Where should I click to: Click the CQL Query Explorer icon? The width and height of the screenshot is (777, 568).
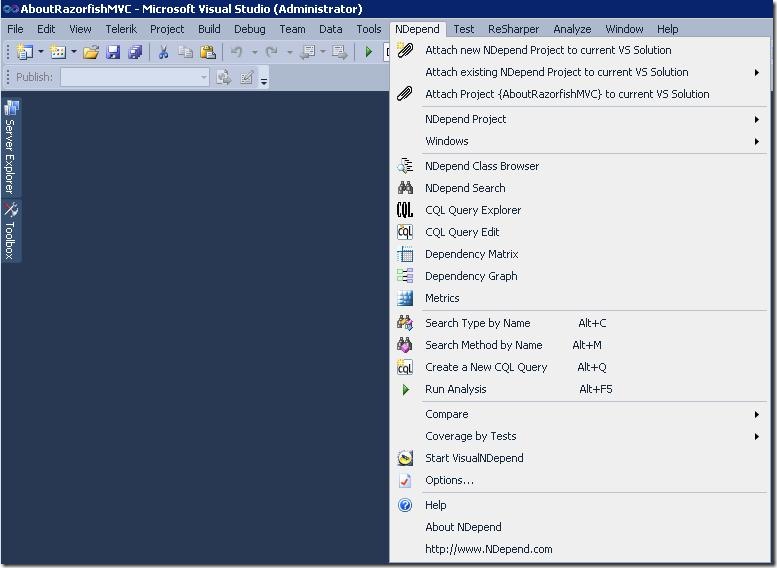coord(405,210)
